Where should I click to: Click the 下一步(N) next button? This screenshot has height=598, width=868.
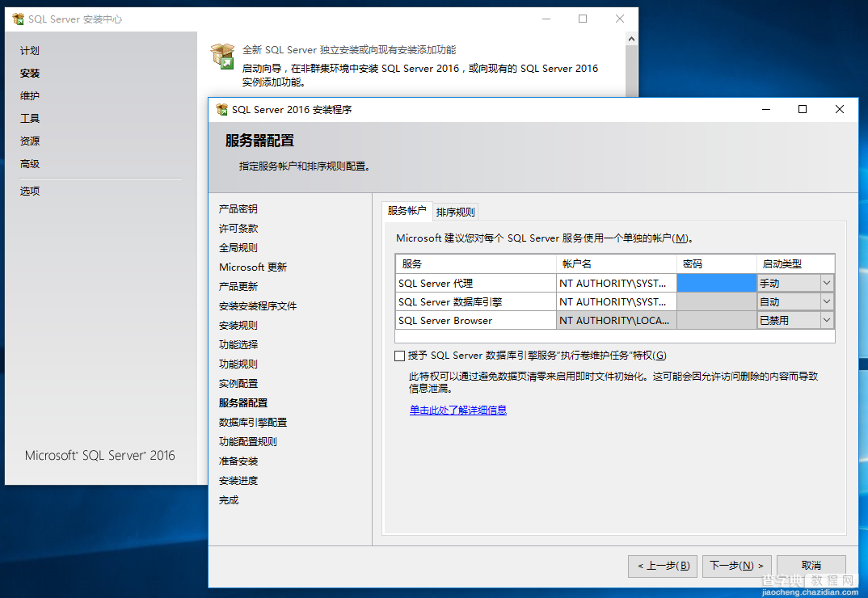tap(737, 566)
